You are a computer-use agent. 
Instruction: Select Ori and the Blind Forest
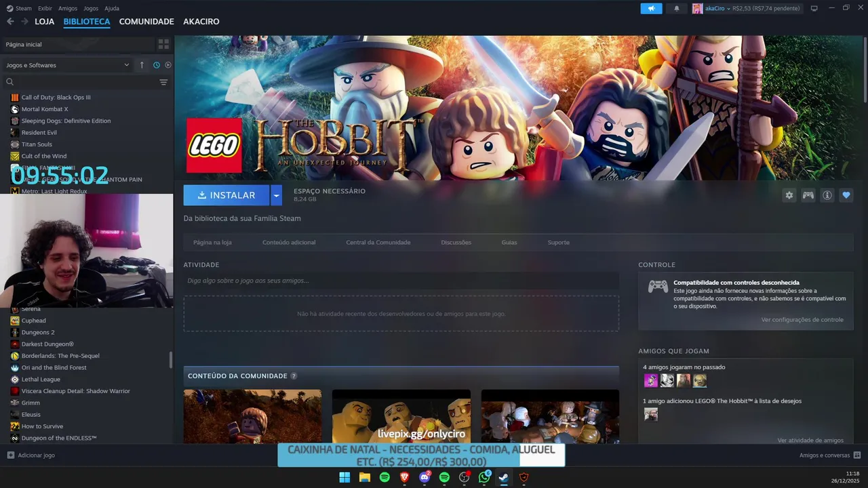pos(54,367)
